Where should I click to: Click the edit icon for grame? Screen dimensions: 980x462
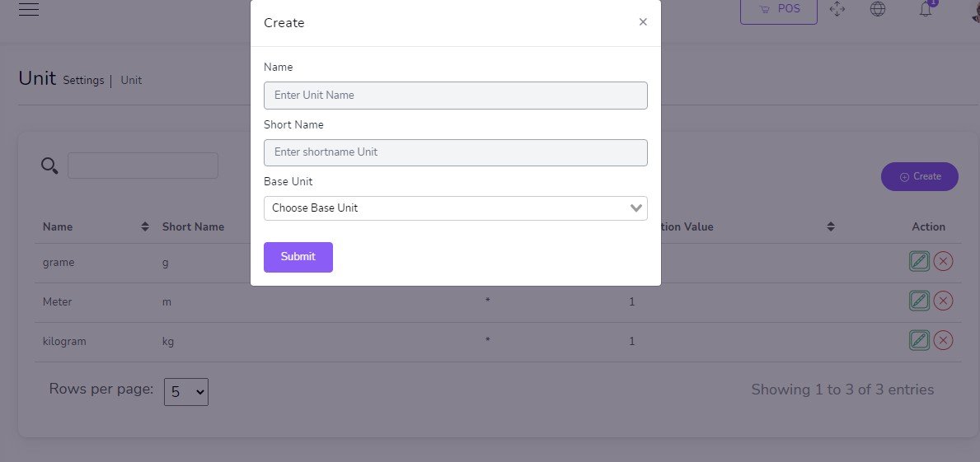click(x=919, y=262)
